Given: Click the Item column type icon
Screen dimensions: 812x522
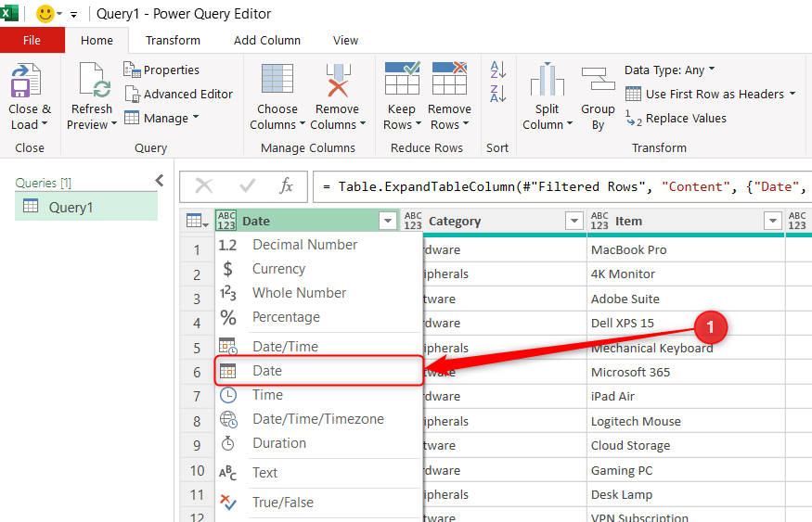Looking at the screenshot, I should click(599, 221).
